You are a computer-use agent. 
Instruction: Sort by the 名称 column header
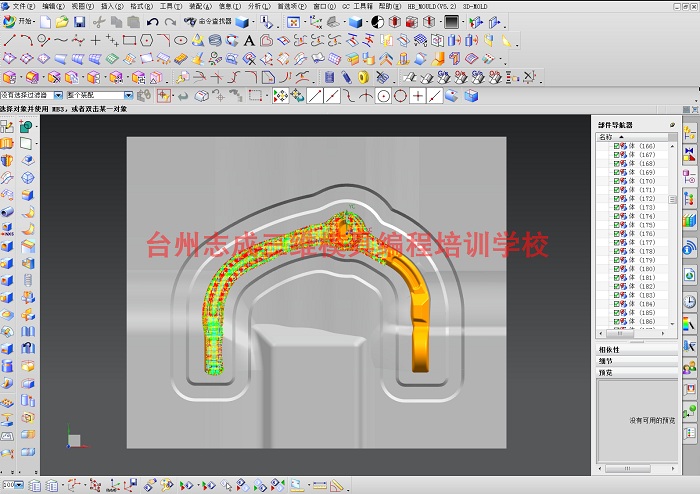pyautogui.click(x=632, y=137)
